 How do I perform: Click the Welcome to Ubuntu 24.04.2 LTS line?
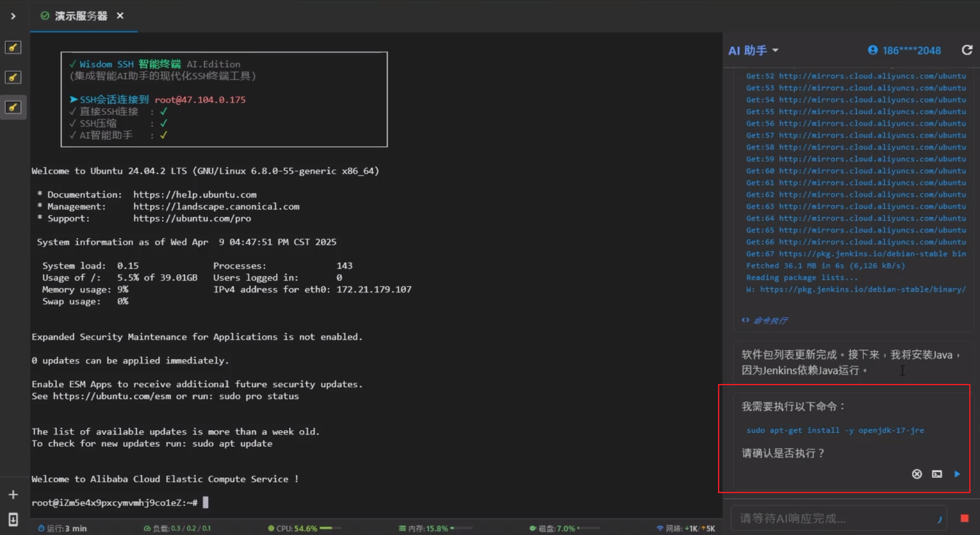(206, 171)
